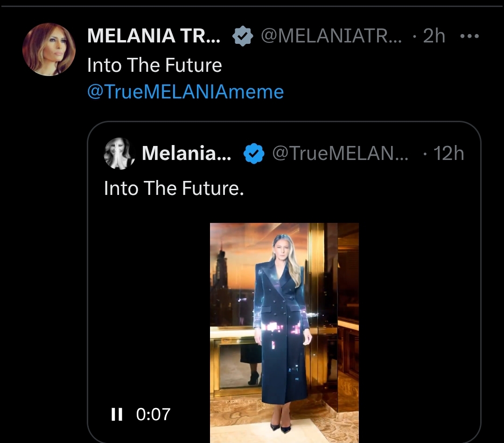
Task: Open the quoted post's small black-and-white avatar
Action: click(x=119, y=153)
